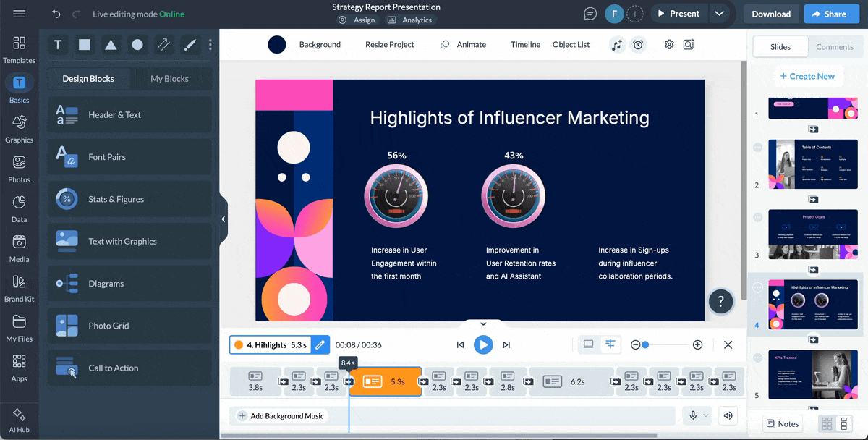The height and width of the screenshot is (440, 868).
Task: Select the Arrow tool
Action: (163, 45)
